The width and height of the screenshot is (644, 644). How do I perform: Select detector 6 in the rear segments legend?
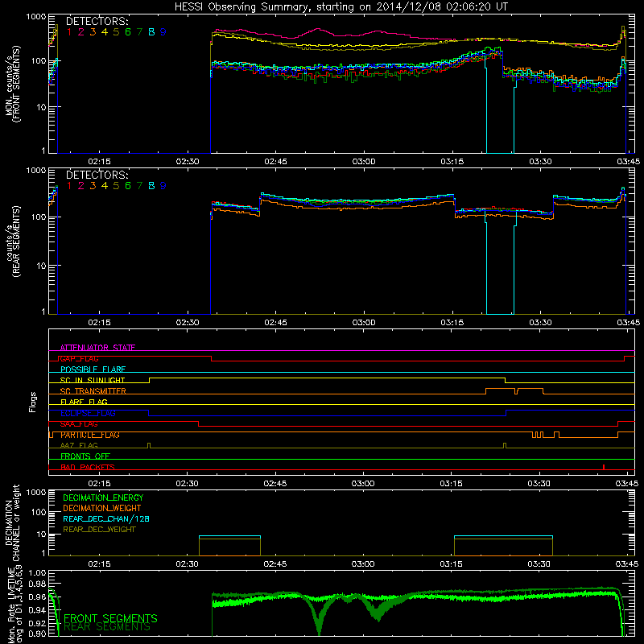(x=128, y=186)
